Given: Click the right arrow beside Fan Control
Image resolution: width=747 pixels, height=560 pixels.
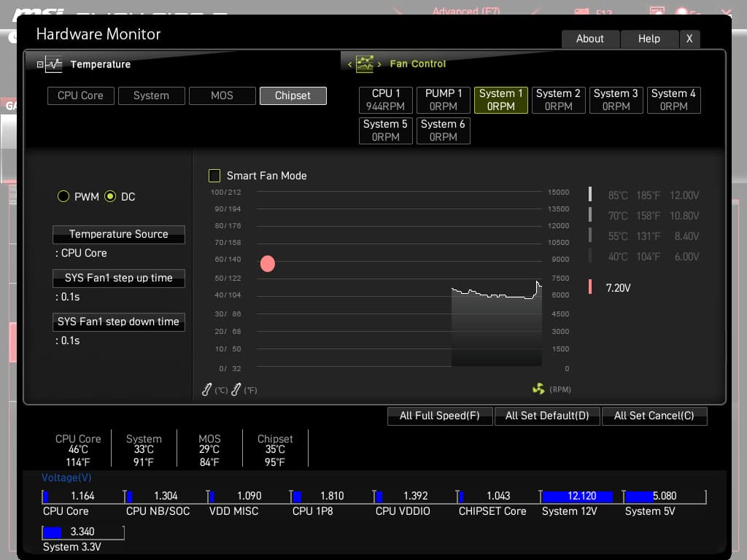Looking at the screenshot, I should point(379,64).
